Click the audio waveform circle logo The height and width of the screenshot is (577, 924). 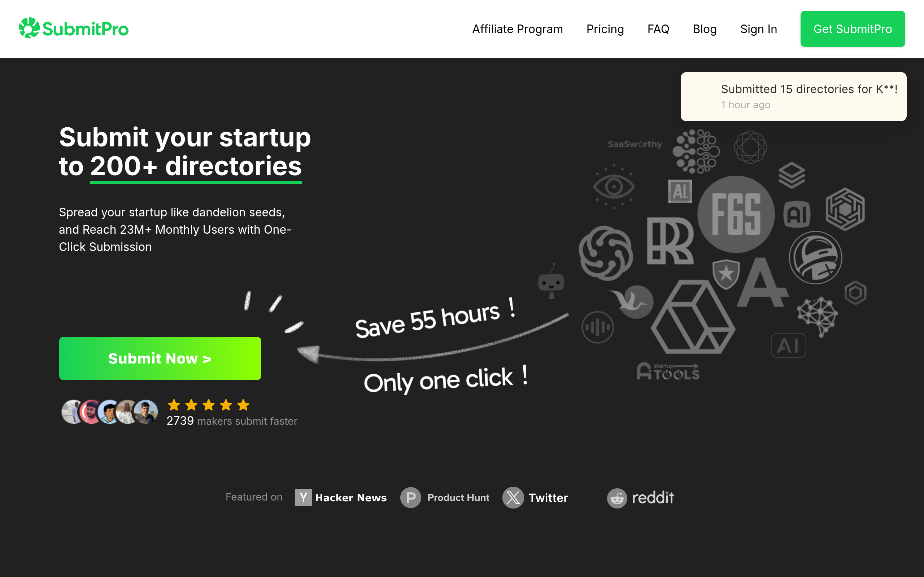(598, 327)
